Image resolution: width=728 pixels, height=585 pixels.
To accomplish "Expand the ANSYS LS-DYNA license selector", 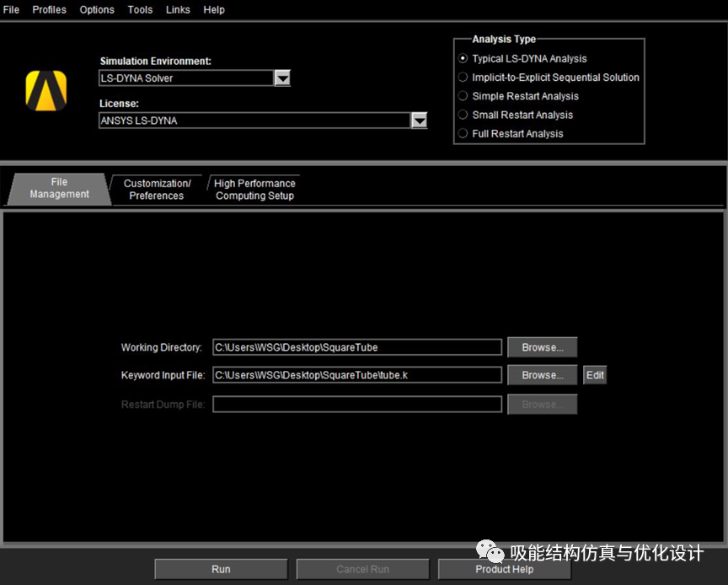I will click(x=419, y=120).
